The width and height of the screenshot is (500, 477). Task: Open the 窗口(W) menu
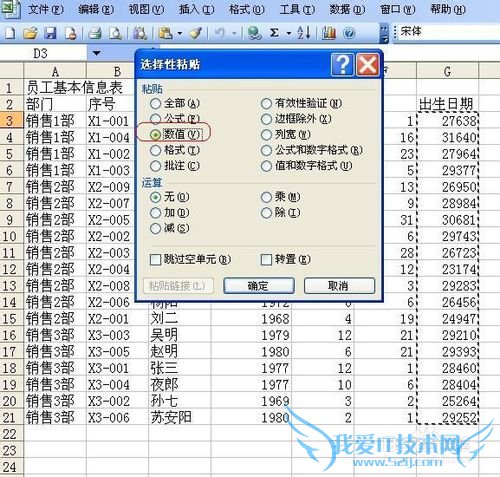[x=398, y=9]
